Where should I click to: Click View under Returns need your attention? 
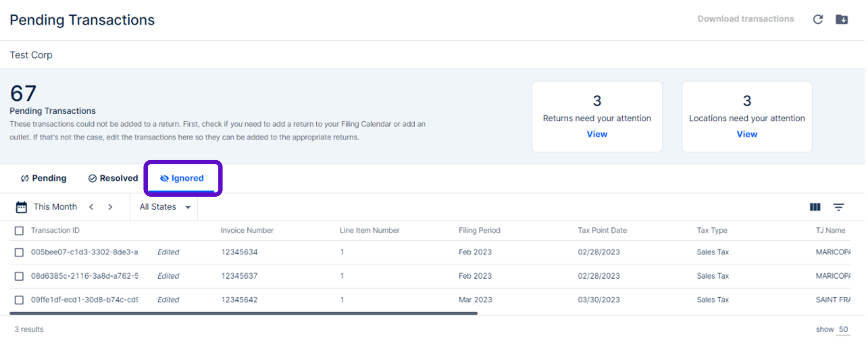pos(597,134)
